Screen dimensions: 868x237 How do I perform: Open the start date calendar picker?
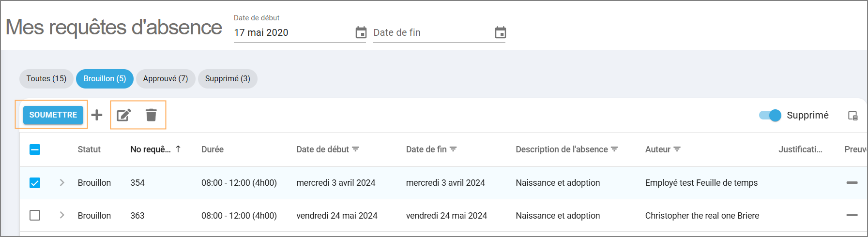[361, 32]
